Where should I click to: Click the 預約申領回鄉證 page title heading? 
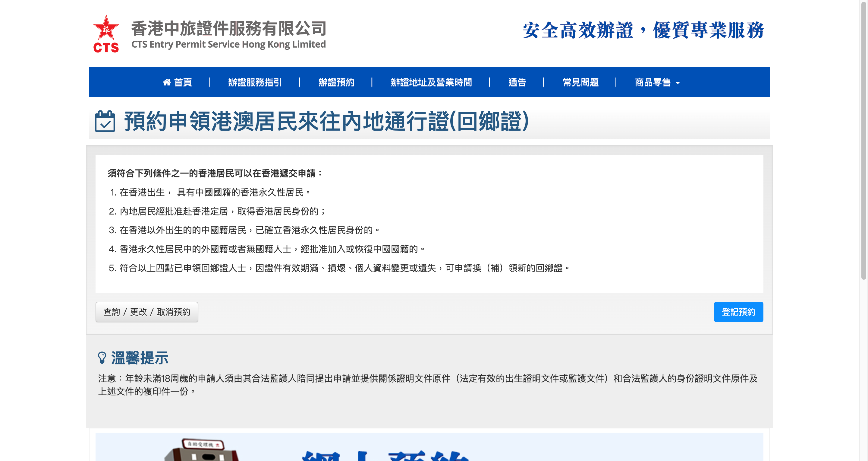[x=326, y=121]
